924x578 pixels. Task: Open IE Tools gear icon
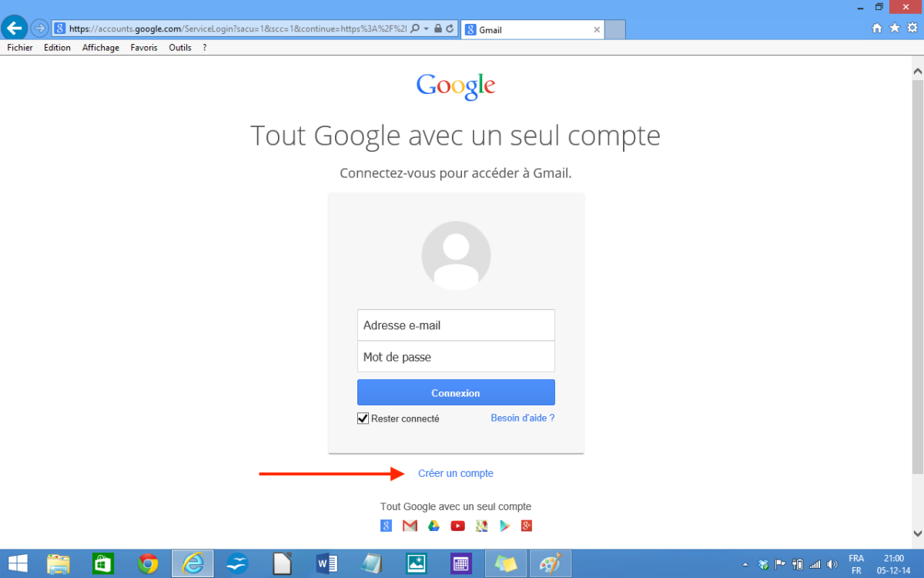click(x=912, y=28)
